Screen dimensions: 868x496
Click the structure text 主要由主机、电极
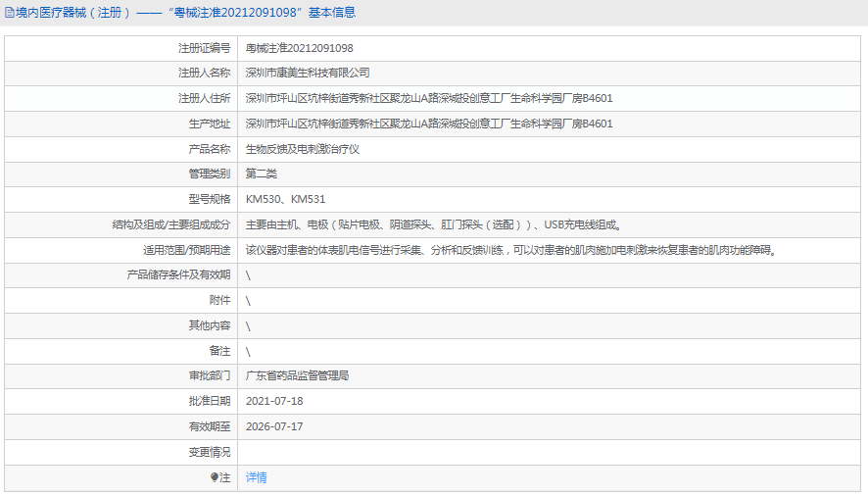coord(287,224)
